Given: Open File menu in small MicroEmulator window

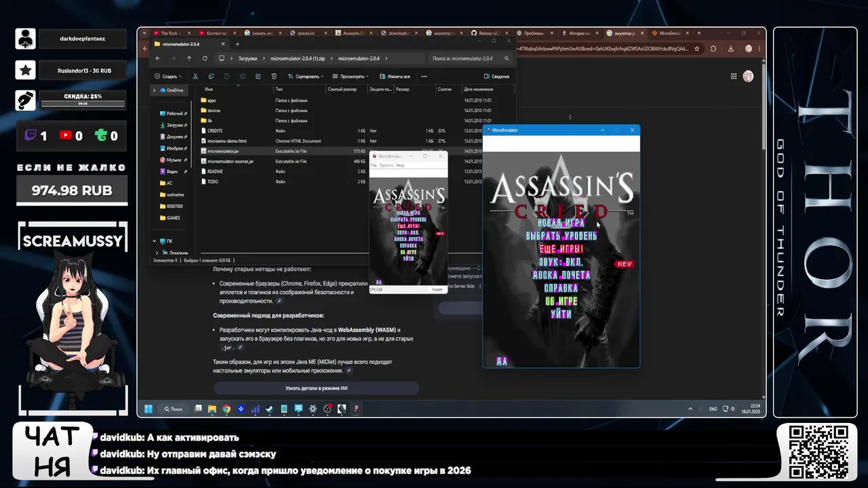Looking at the screenshot, I should pyautogui.click(x=373, y=165).
